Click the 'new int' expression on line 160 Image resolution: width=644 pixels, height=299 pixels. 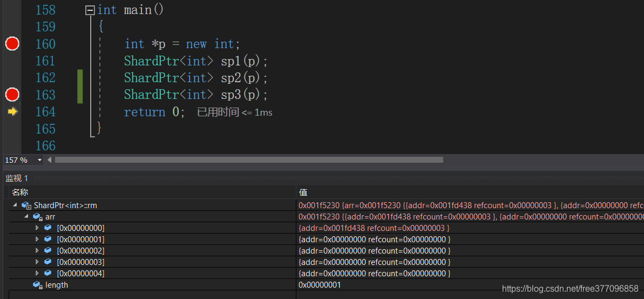(x=211, y=44)
